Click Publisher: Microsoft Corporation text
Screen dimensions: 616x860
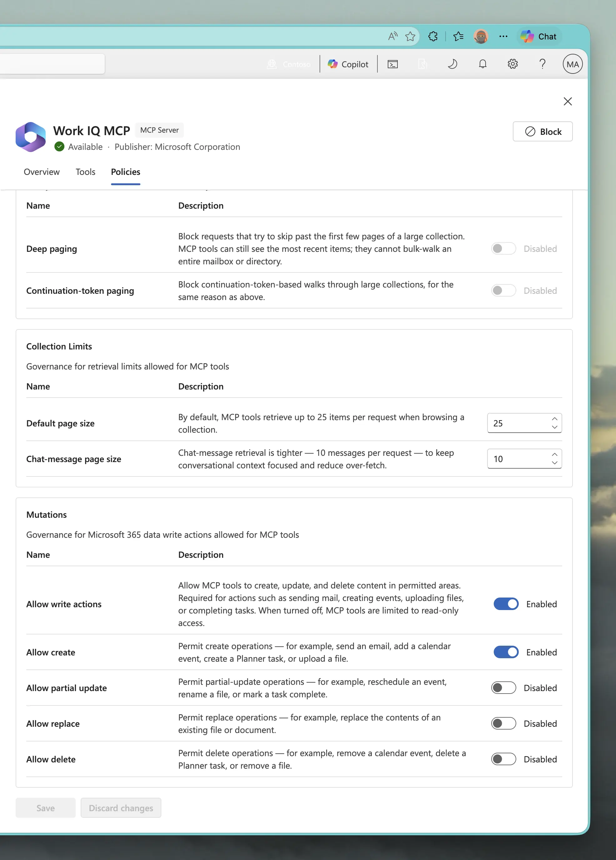tap(177, 147)
